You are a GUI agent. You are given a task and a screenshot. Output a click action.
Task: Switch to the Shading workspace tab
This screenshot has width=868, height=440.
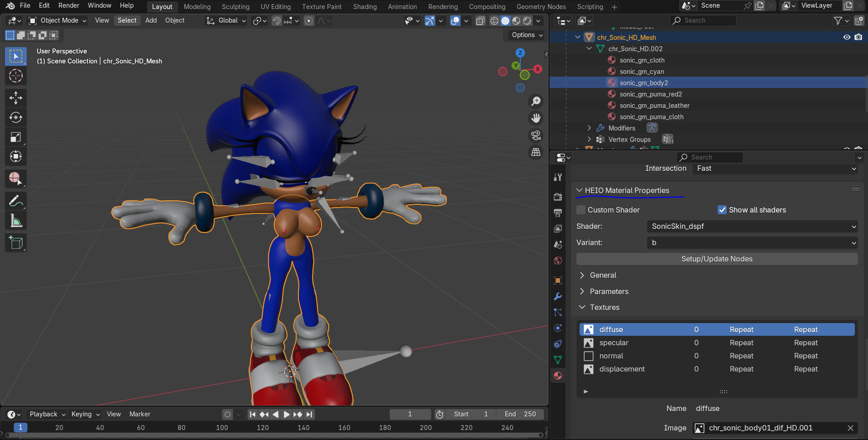click(365, 7)
